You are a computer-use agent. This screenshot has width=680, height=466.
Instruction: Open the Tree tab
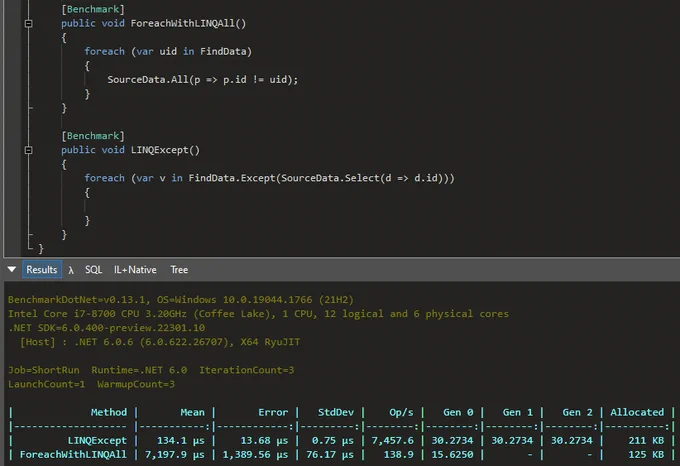pos(179,270)
